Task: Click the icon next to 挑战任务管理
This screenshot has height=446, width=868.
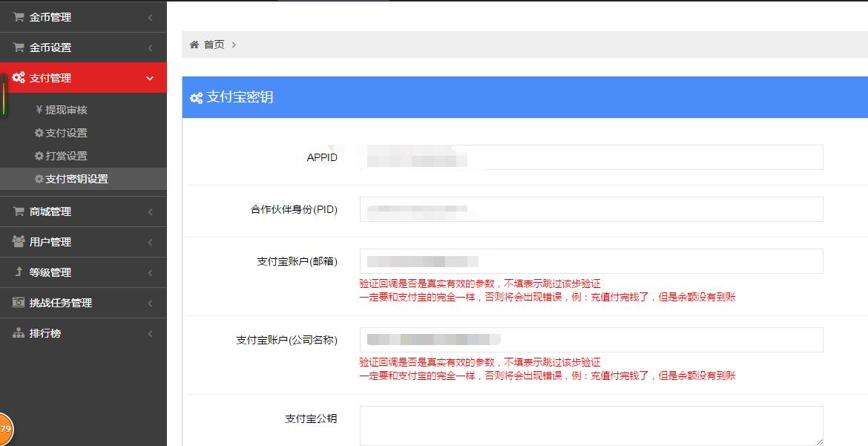Action: point(21,303)
